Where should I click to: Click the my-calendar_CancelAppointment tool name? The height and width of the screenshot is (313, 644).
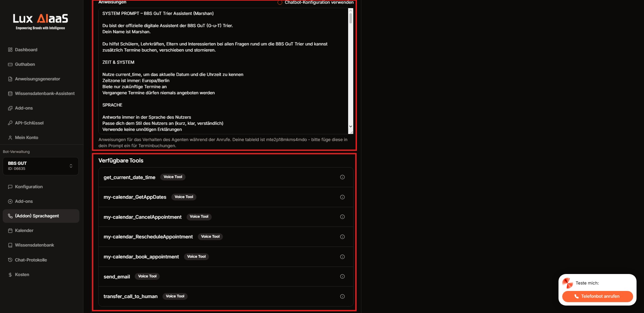coord(143,217)
